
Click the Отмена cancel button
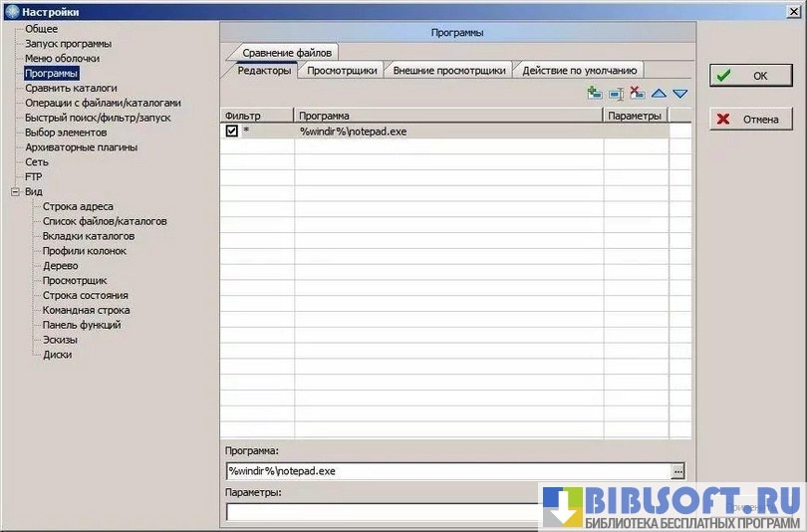pyautogui.click(x=751, y=120)
